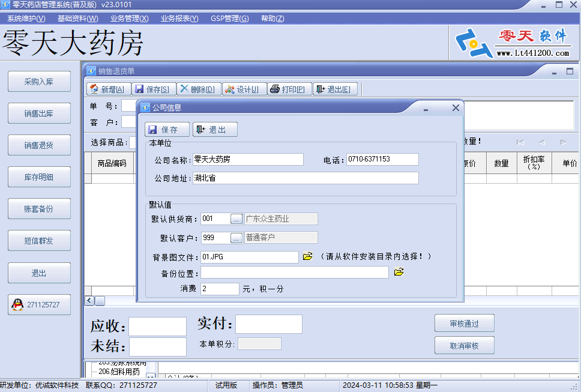The image size is (581, 392).
Task: Click the 销售退货单 title bar icon
Action: coord(91,71)
